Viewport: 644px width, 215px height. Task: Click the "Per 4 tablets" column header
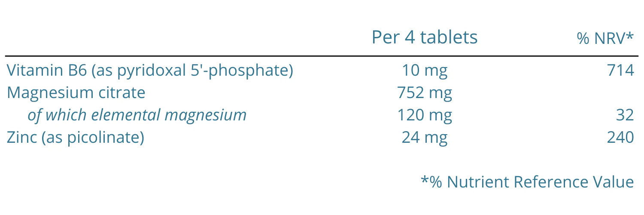[424, 38]
